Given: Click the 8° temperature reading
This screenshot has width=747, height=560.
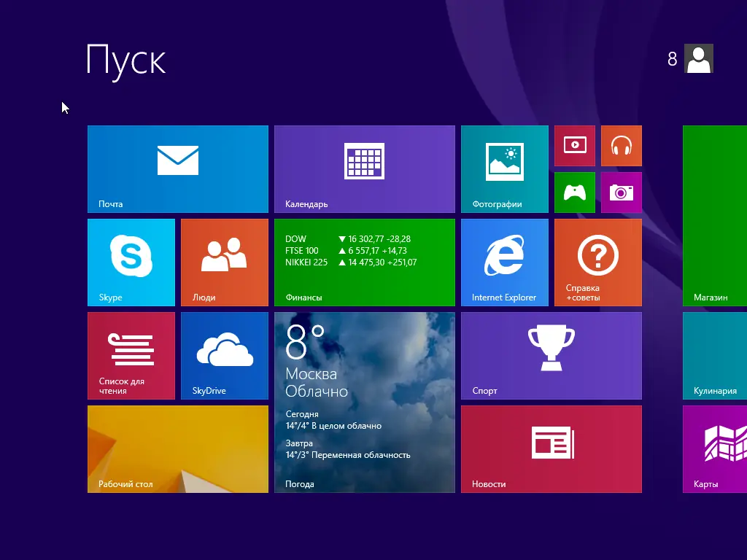Looking at the screenshot, I should tap(305, 342).
